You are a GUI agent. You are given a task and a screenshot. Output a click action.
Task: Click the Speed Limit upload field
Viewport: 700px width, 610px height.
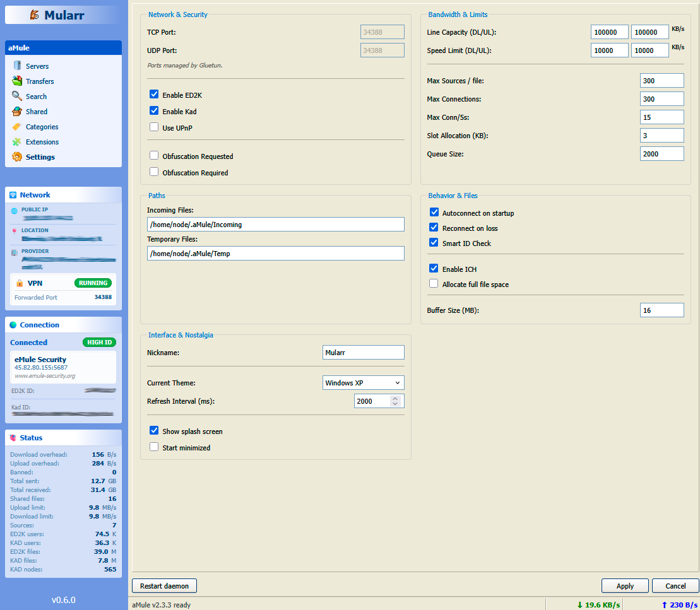650,50
